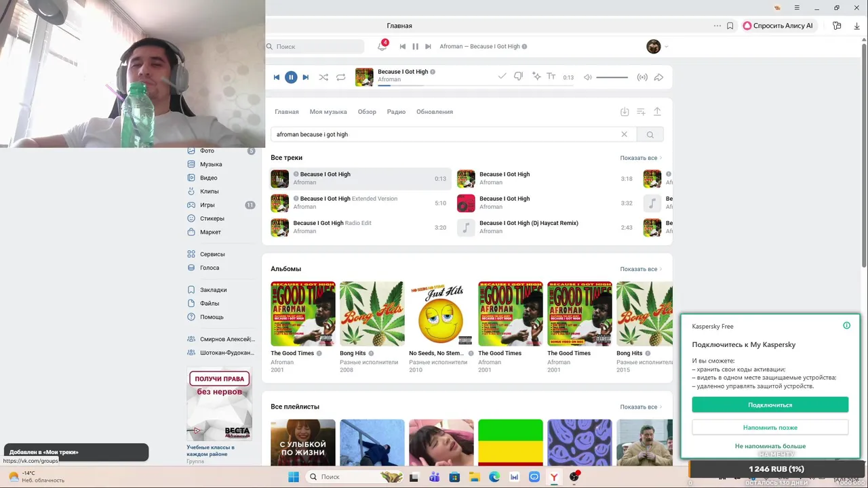This screenshot has height=488, width=868.
Task: Open the notifications bell with badge 4
Action: click(x=382, y=46)
